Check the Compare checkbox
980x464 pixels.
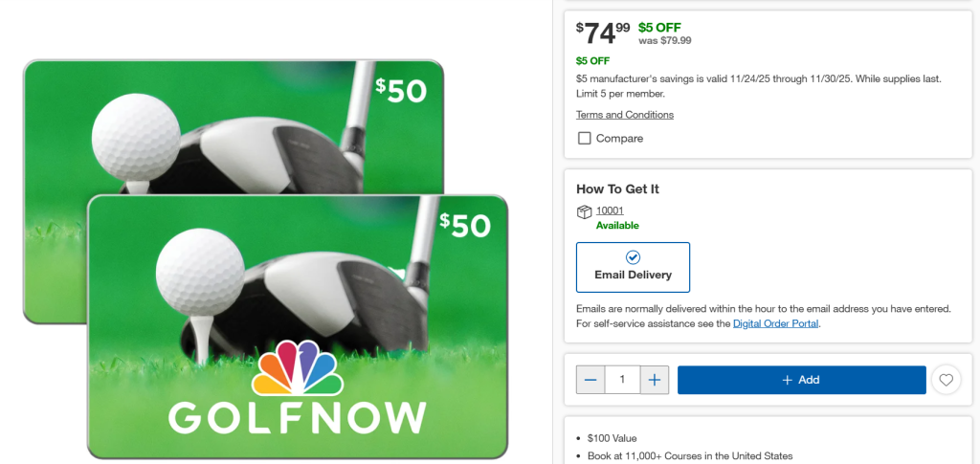(585, 139)
